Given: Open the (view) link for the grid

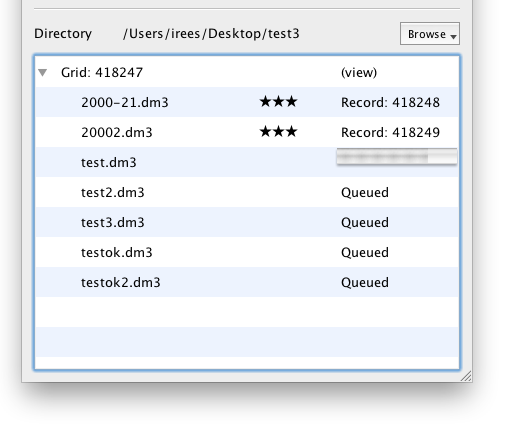Looking at the screenshot, I should point(359,72).
